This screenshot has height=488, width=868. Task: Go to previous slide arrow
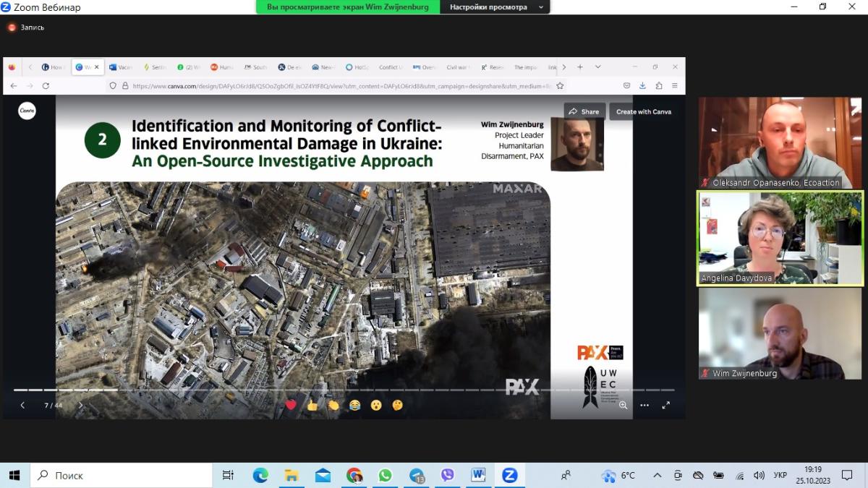coord(22,406)
